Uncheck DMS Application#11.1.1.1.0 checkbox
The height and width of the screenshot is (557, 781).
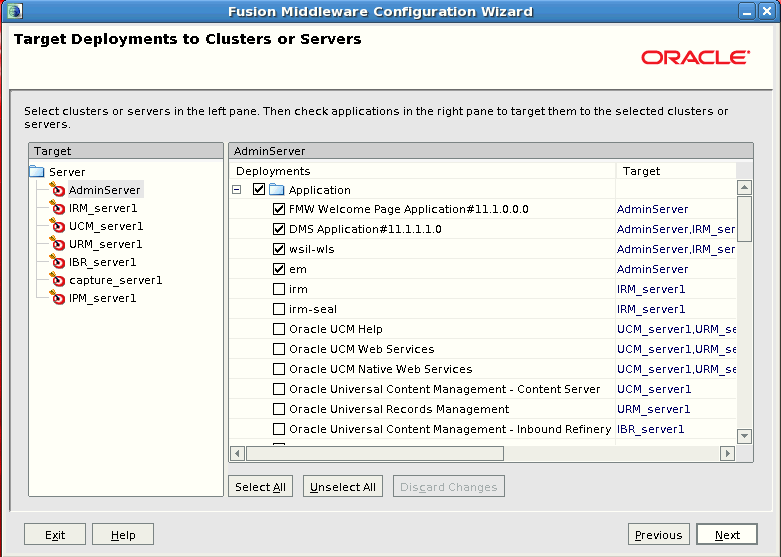279,229
